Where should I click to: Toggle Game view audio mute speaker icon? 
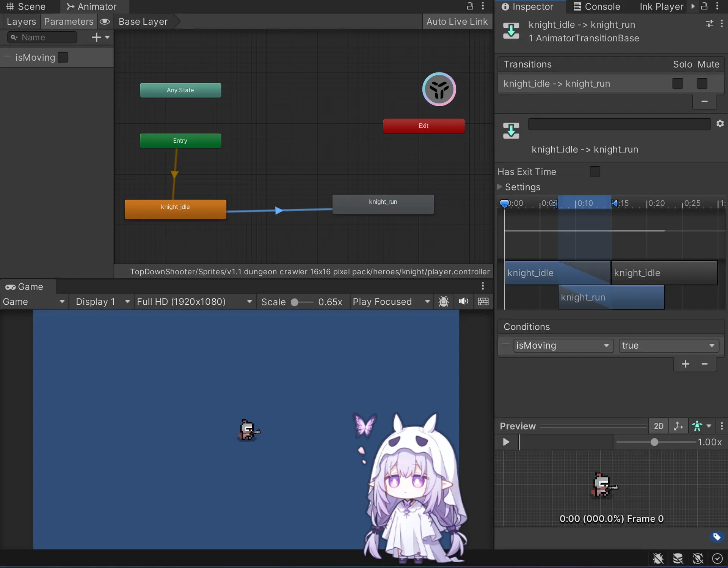pyautogui.click(x=463, y=302)
